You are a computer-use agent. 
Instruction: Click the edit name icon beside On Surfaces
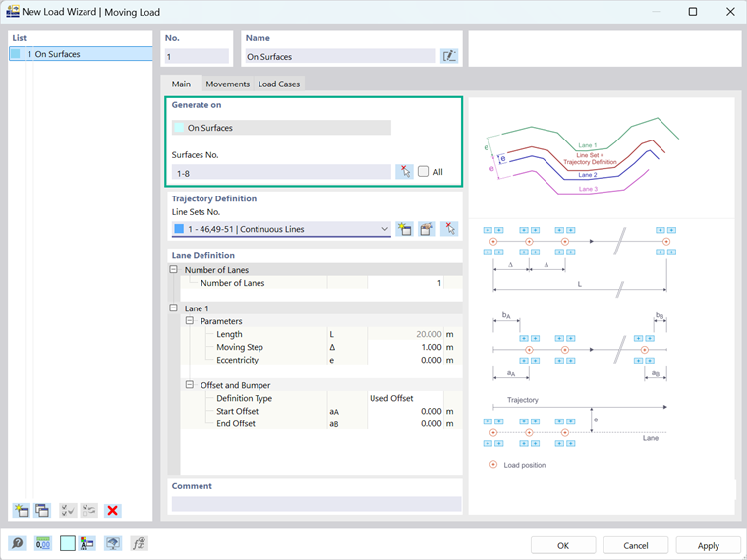point(449,56)
